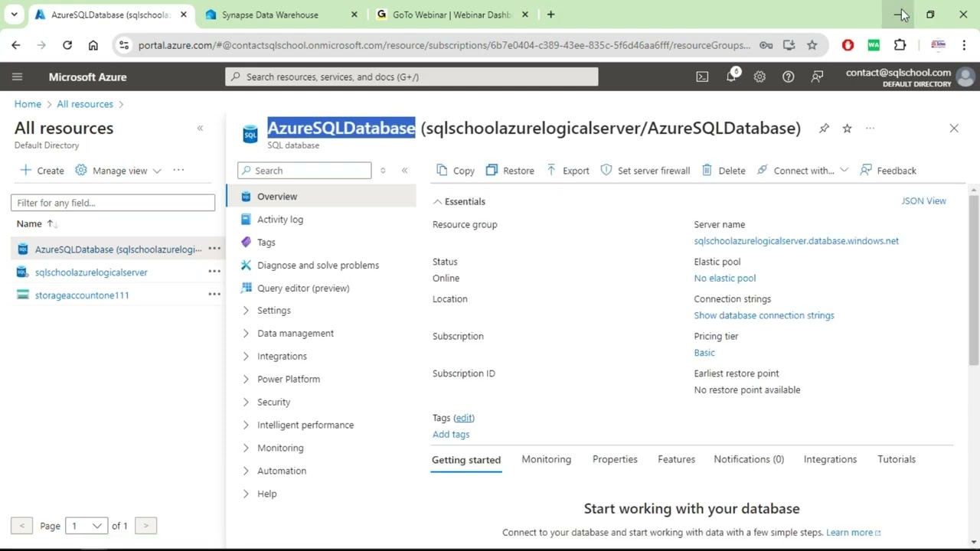Click the edit tags link
The height and width of the screenshot is (551, 980).
464,418
